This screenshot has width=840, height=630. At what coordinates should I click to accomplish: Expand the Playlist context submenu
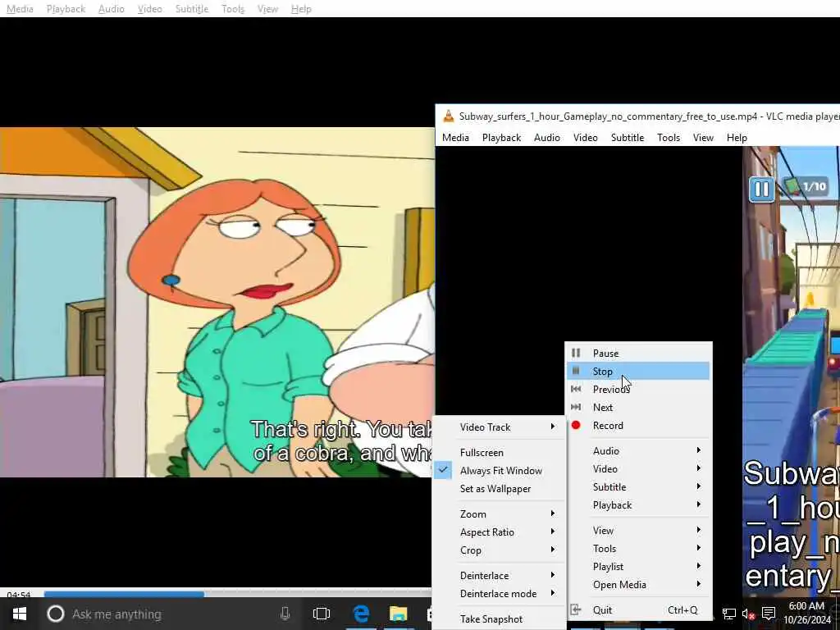(638, 566)
